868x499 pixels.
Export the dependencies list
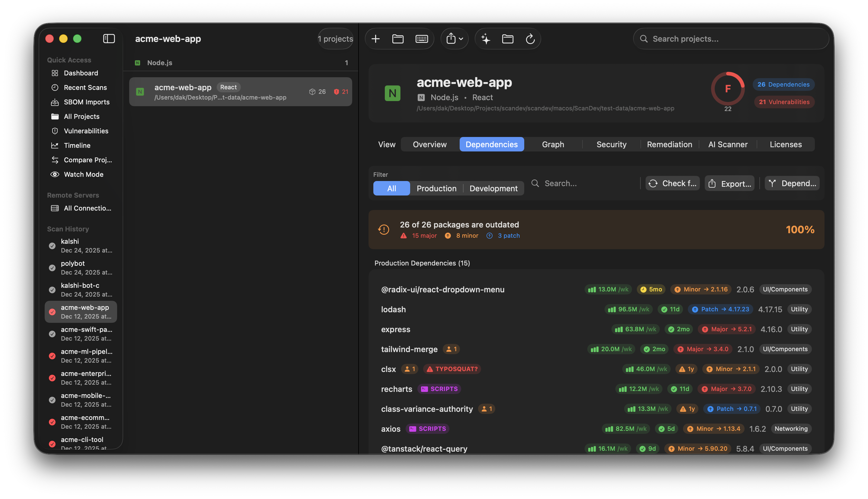click(729, 183)
